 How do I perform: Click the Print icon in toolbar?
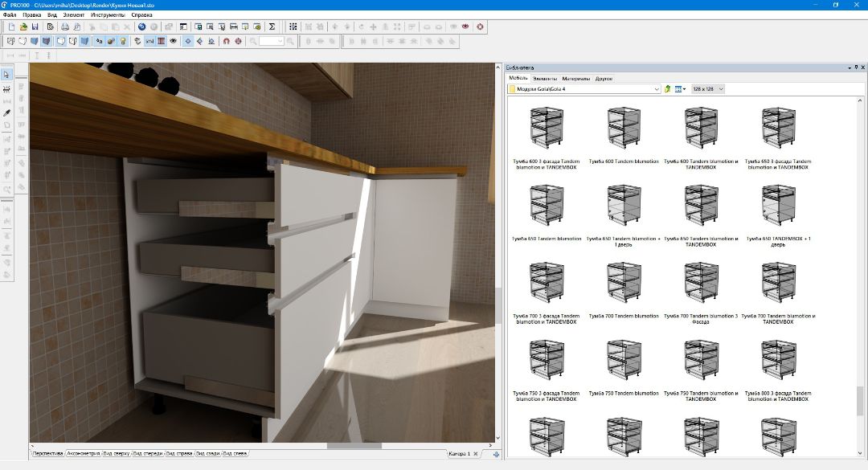(x=65, y=27)
